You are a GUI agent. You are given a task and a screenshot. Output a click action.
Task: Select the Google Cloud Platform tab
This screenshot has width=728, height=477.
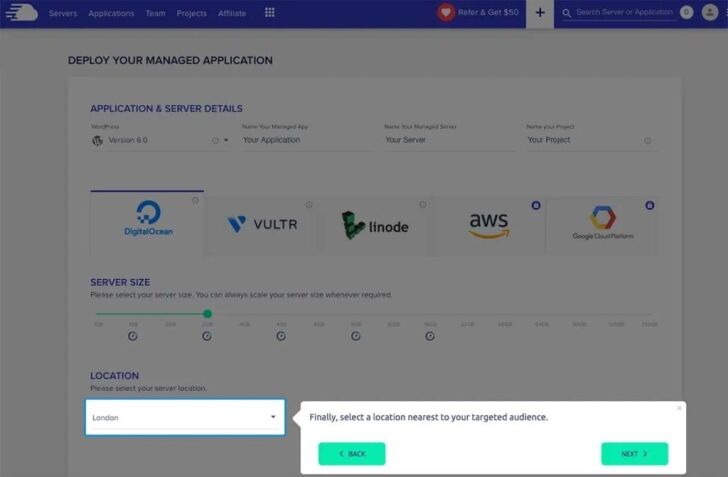coord(603,225)
